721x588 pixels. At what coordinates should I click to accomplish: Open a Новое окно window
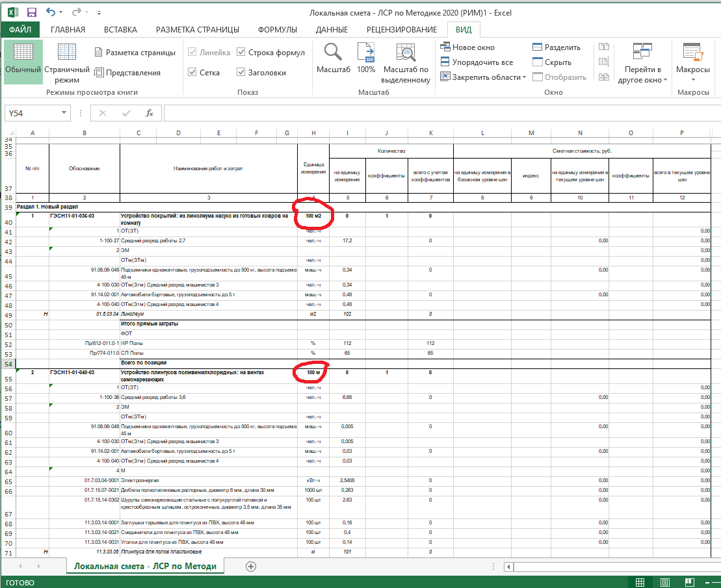point(467,47)
